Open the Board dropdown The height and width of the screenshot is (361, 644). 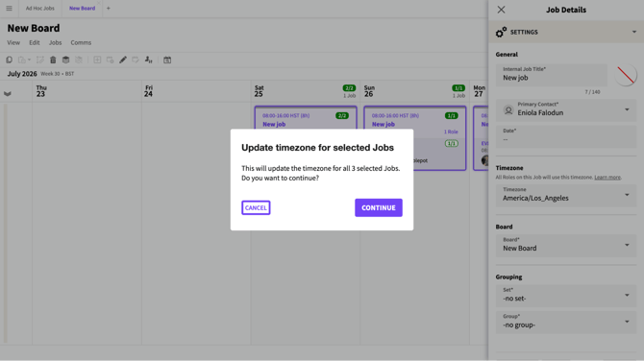[x=566, y=246]
